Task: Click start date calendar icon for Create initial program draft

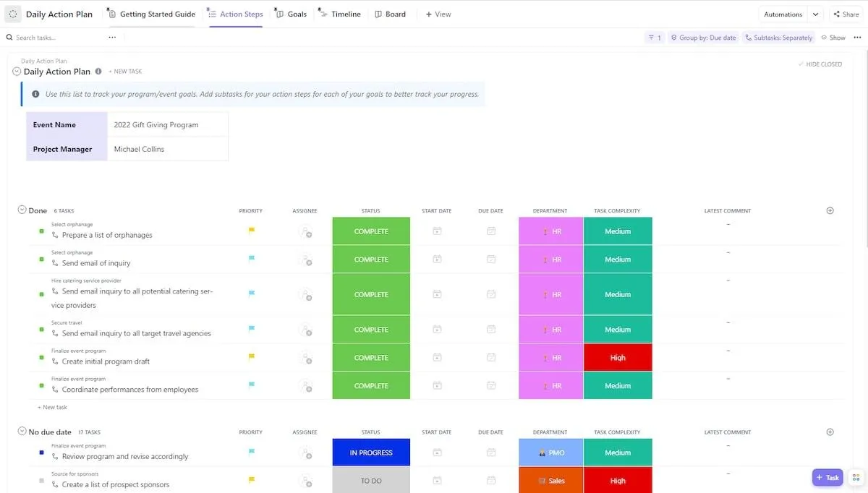Action: coord(437,358)
